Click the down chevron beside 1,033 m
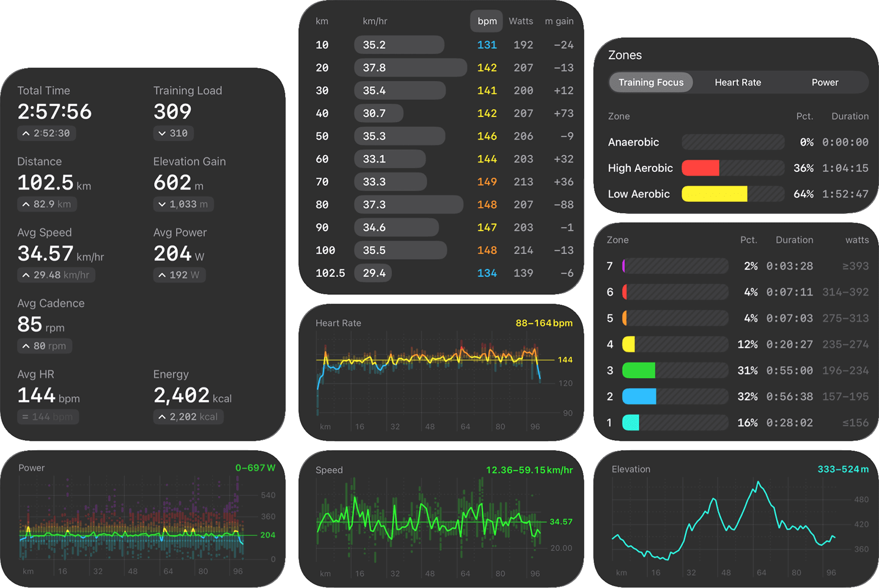This screenshot has width=879, height=588. [x=162, y=204]
